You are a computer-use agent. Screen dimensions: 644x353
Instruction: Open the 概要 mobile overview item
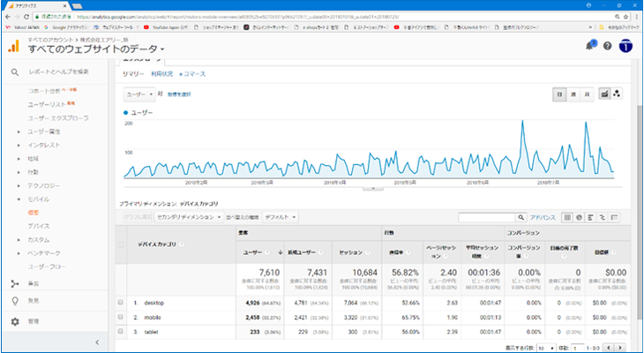click(34, 213)
